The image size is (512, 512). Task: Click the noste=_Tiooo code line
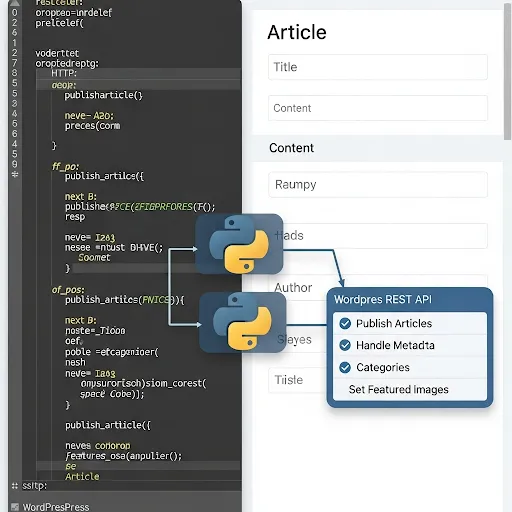pyautogui.click(x=95, y=331)
